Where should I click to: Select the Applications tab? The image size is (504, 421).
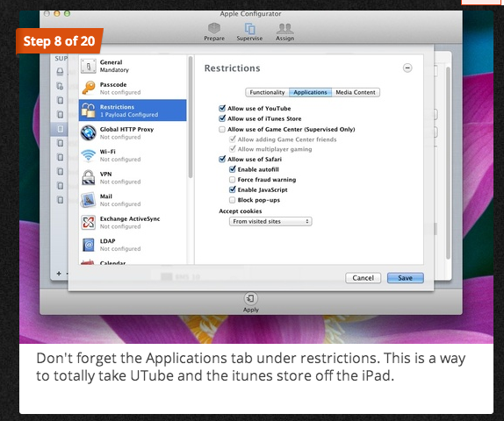310,92
